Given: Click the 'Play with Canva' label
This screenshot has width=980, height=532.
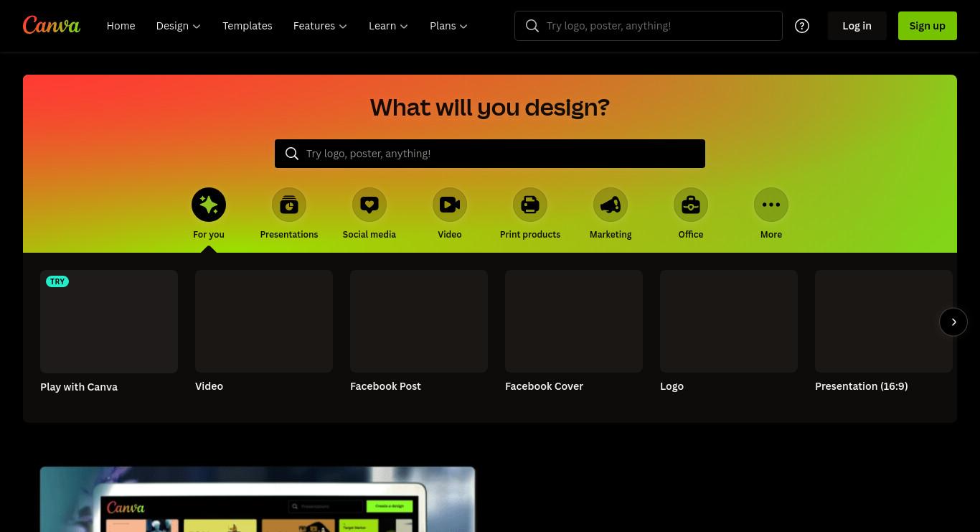Looking at the screenshot, I should 79,387.
